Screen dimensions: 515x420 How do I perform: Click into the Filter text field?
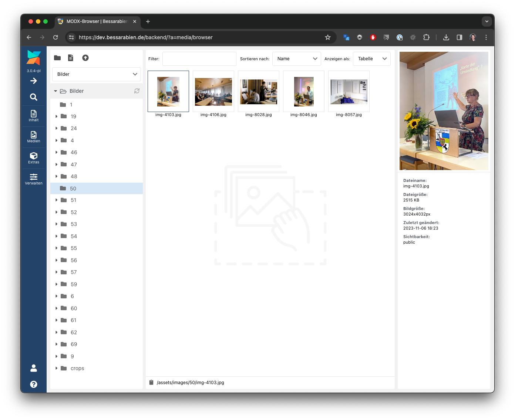tap(199, 59)
